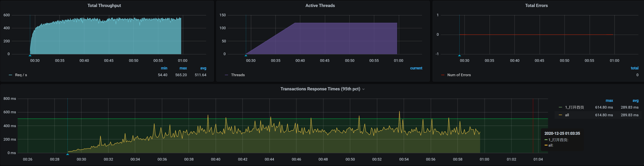The width and height of the screenshot is (644, 166).
Task: Toggle the 1_打开首页 series in legend
Action: click(574, 108)
